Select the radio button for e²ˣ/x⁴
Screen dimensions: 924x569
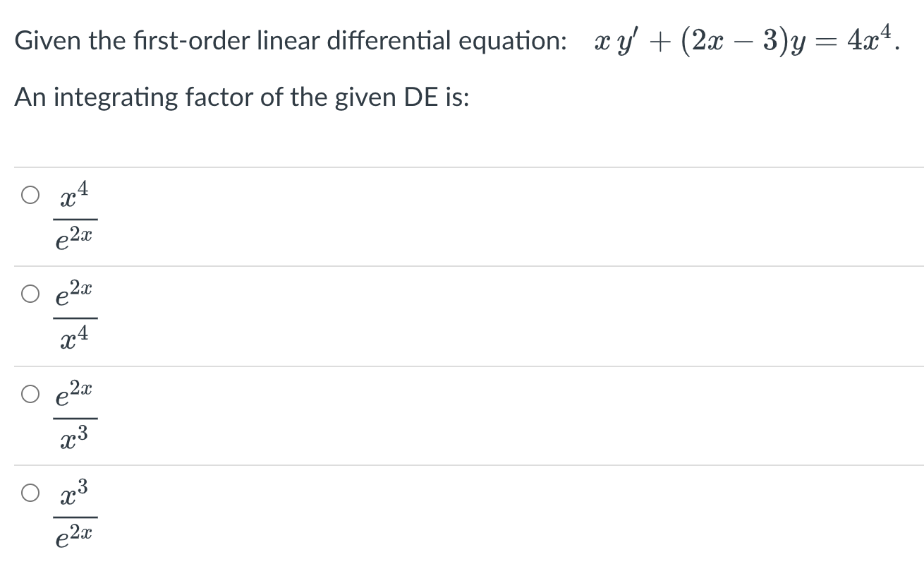[30, 294]
